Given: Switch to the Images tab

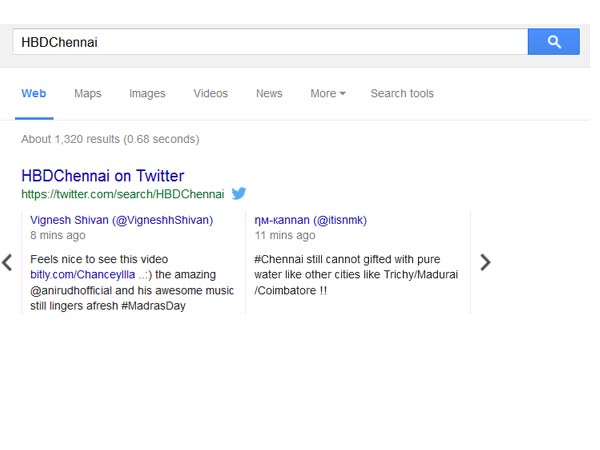Looking at the screenshot, I should point(147,93).
